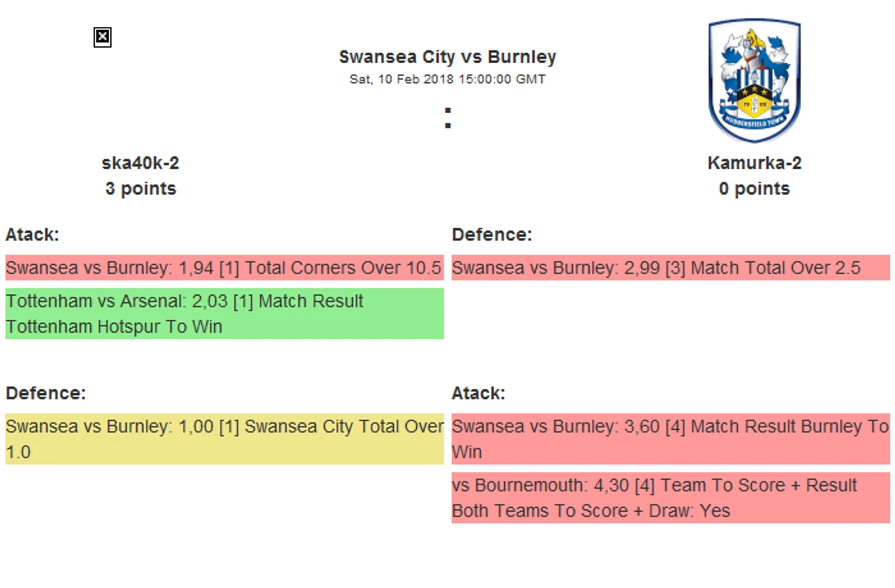Select the red Burnley To Win bet
The width and height of the screenshot is (895, 588).
pos(670,438)
